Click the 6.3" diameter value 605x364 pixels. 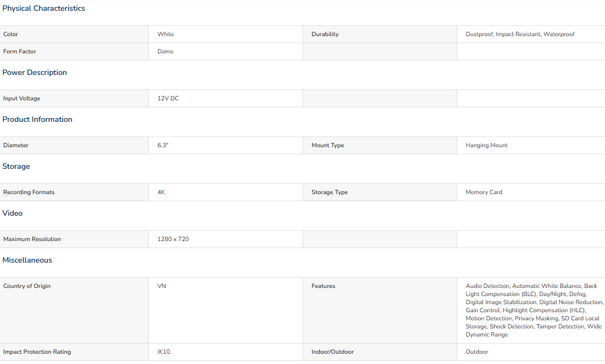[x=163, y=145]
